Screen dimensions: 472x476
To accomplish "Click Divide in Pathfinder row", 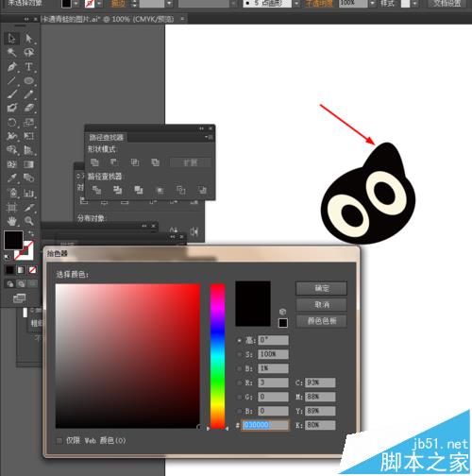I will tap(96, 190).
